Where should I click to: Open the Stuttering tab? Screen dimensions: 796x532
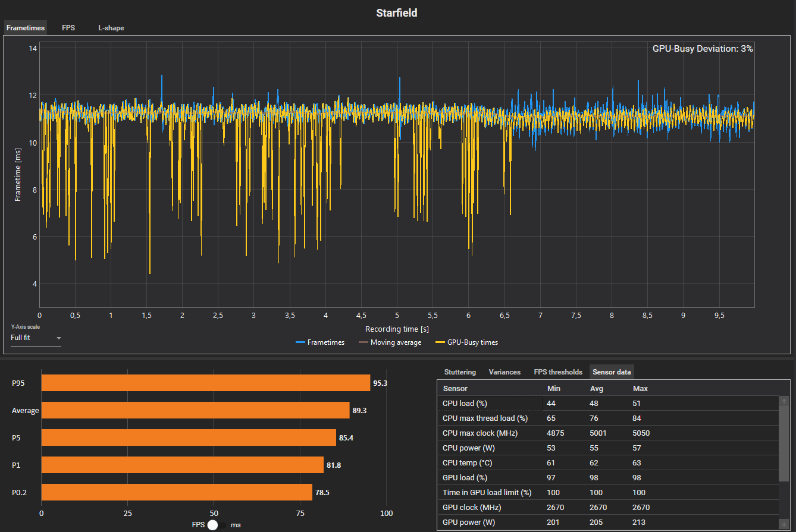tap(460, 372)
